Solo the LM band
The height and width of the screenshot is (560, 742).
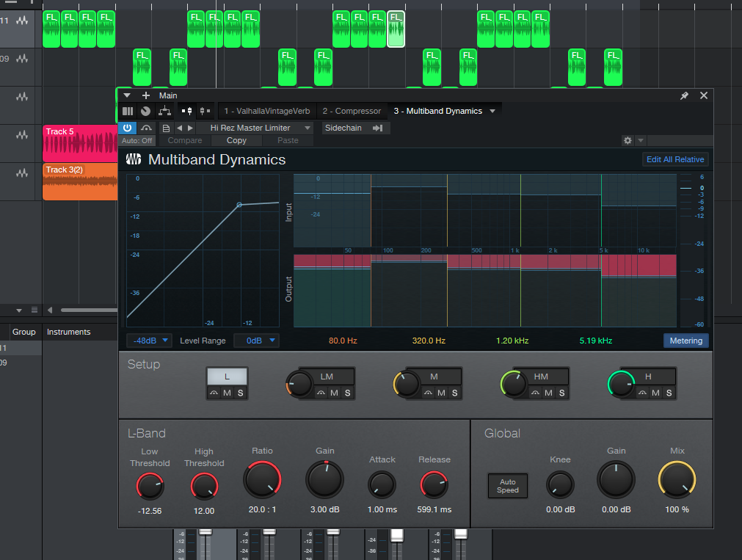point(347,393)
